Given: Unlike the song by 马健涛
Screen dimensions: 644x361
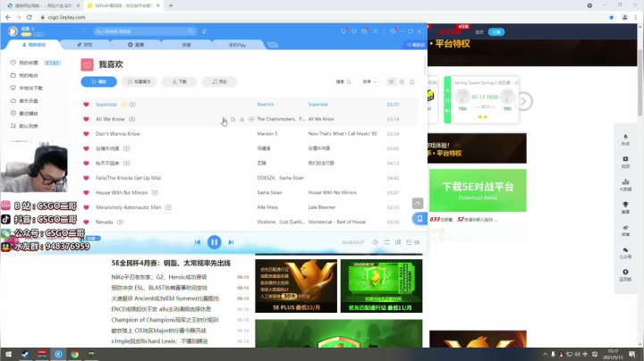Looking at the screenshot, I should click(x=86, y=148).
